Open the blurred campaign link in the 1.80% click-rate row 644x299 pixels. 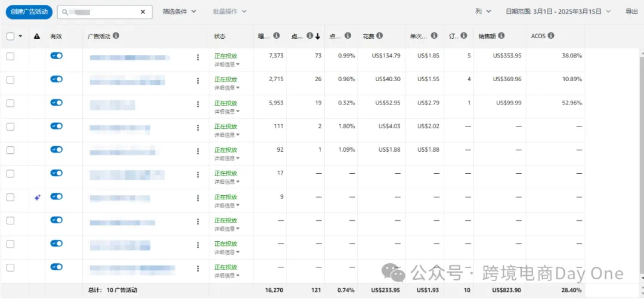119,129
